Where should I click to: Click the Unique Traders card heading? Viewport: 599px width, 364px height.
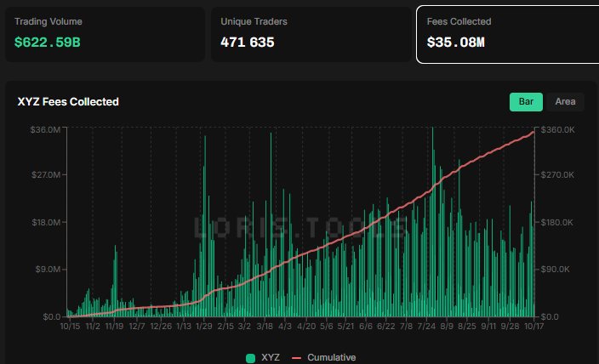(x=254, y=22)
